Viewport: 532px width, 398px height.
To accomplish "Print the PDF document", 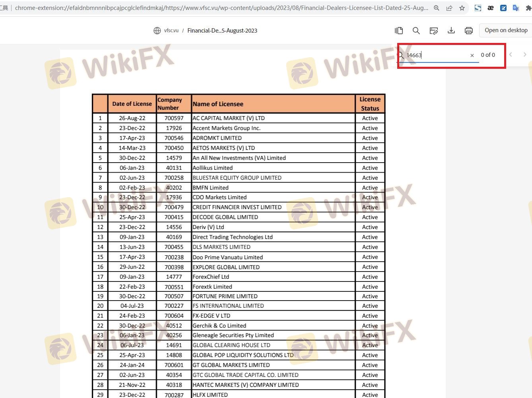I will pyautogui.click(x=469, y=31).
